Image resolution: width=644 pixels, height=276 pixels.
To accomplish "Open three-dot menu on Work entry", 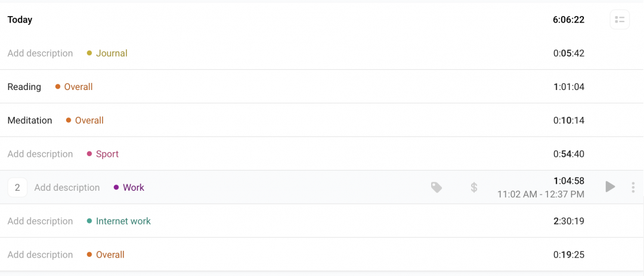I will pyautogui.click(x=633, y=188).
